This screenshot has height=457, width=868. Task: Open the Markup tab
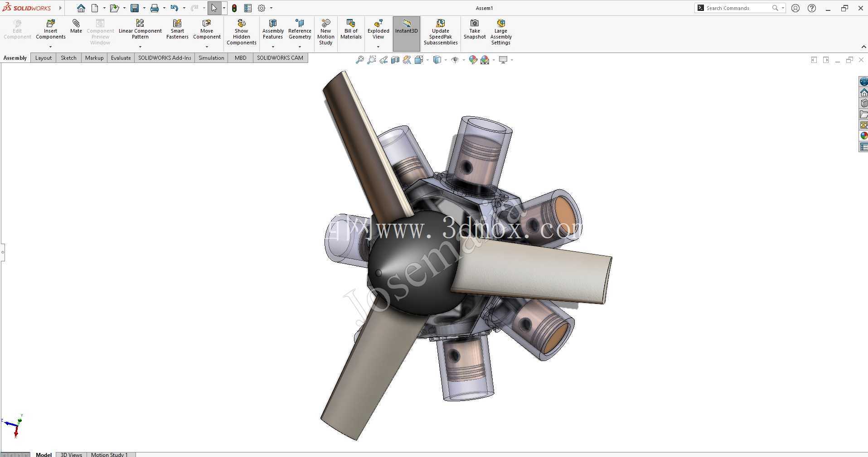94,58
